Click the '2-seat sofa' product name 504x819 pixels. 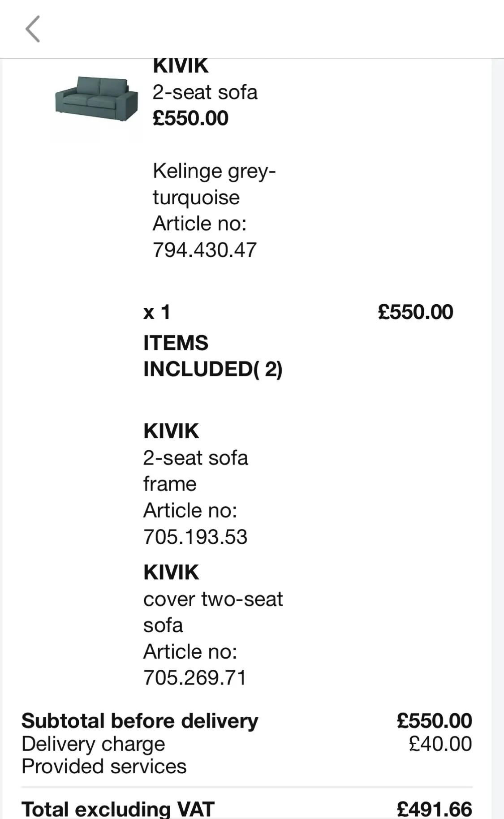click(x=205, y=92)
